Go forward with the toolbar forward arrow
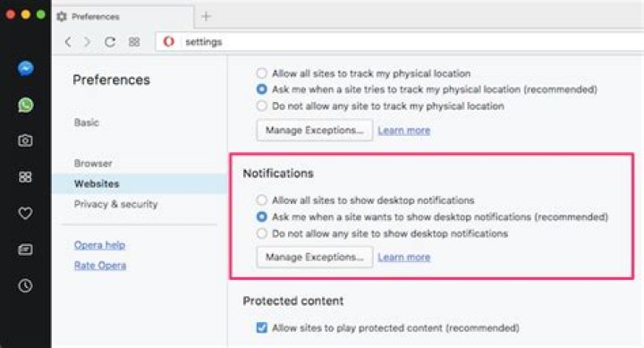The image size is (644, 348). tap(87, 42)
